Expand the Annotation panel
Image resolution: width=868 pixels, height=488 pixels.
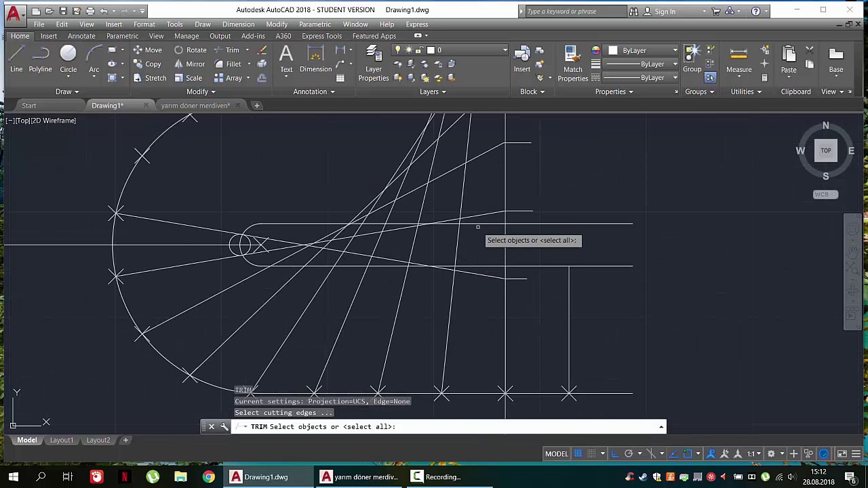point(314,91)
